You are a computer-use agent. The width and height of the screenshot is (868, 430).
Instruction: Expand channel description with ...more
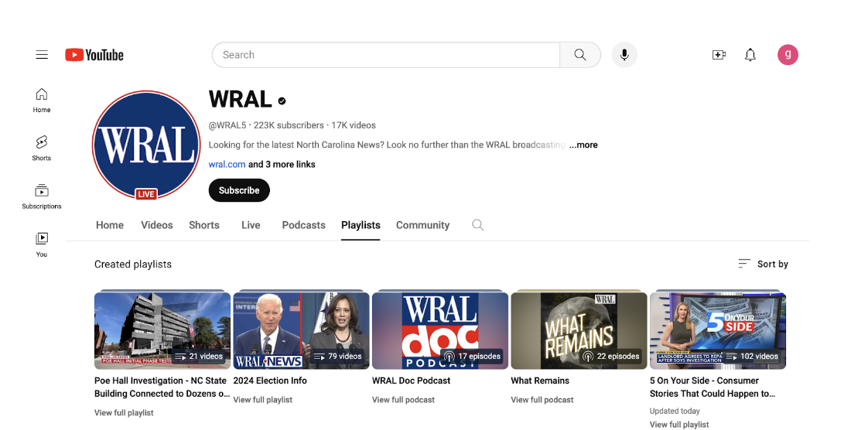click(583, 145)
